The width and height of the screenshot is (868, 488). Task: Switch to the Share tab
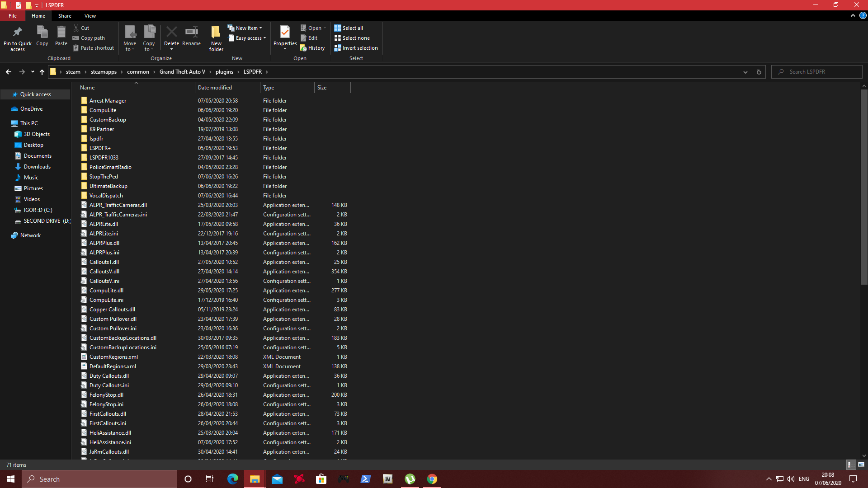pos(65,16)
